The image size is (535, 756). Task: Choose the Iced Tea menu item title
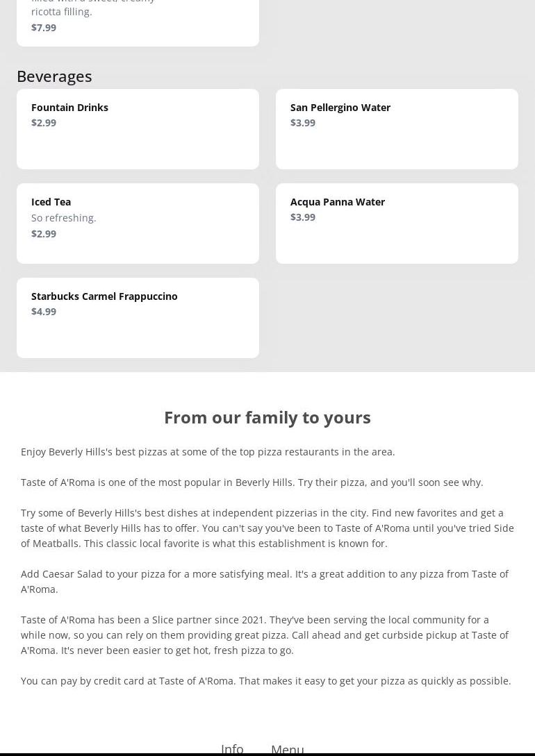[51, 201]
